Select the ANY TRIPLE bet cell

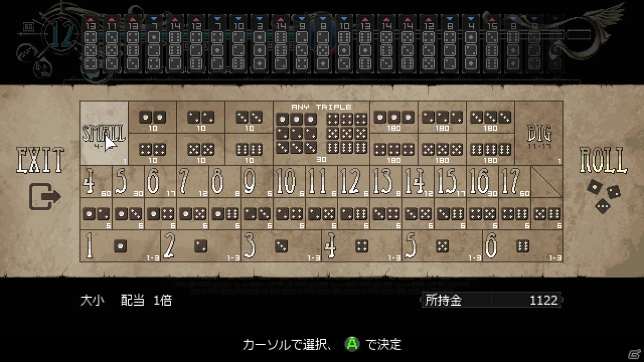pos(321,133)
